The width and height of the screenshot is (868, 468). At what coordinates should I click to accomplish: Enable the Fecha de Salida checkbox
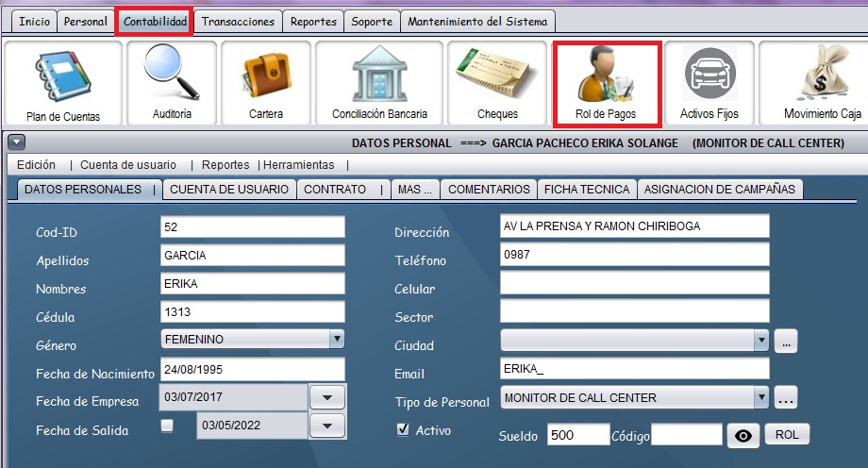[x=167, y=426]
